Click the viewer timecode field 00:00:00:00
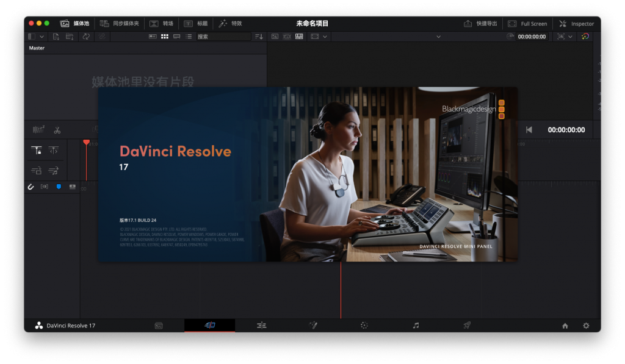625x364 pixels. [532, 37]
